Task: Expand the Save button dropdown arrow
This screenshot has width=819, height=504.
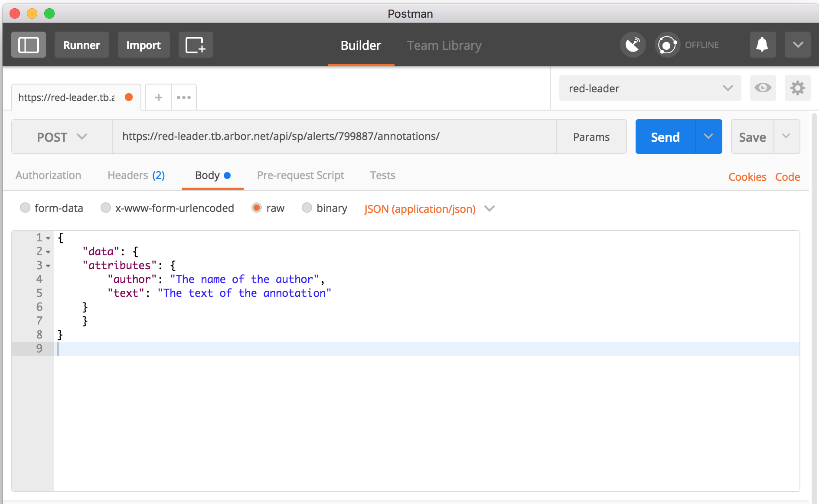Action: 786,137
